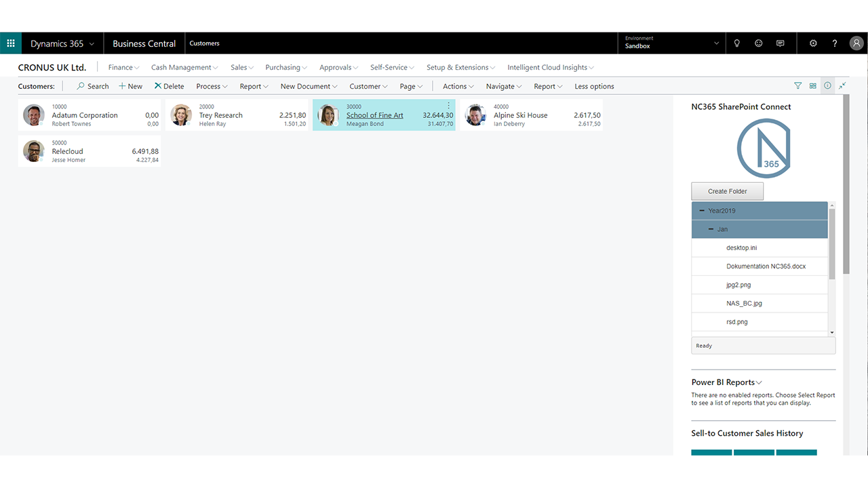This screenshot has height=488, width=868.
Task: Select the desktop.ini file
Action: [759, 248]
